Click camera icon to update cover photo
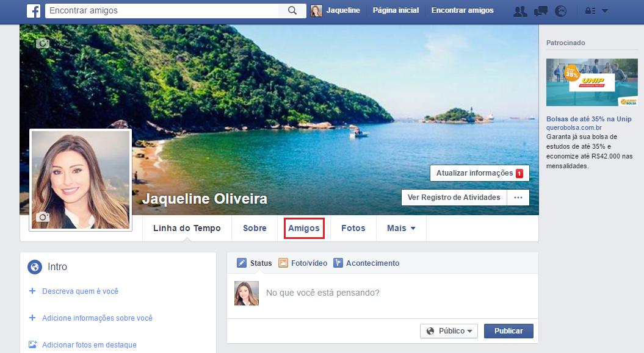Viewport: 644px width, 353px height. [42, 43]
